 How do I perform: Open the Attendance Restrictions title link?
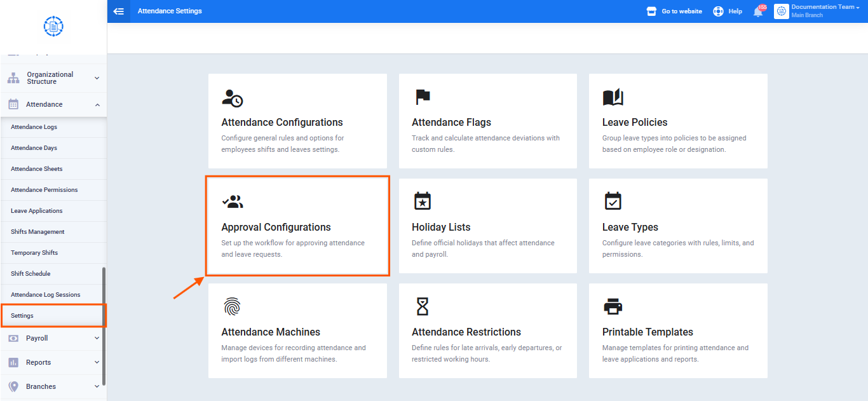[466, 332]
